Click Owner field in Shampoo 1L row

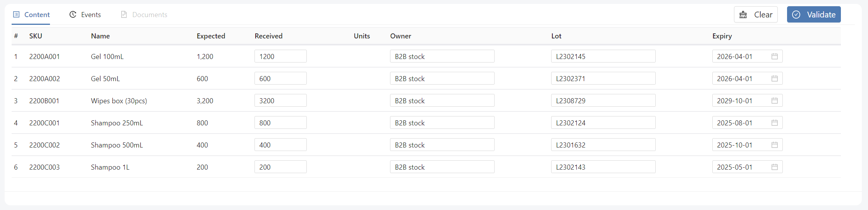442,167
